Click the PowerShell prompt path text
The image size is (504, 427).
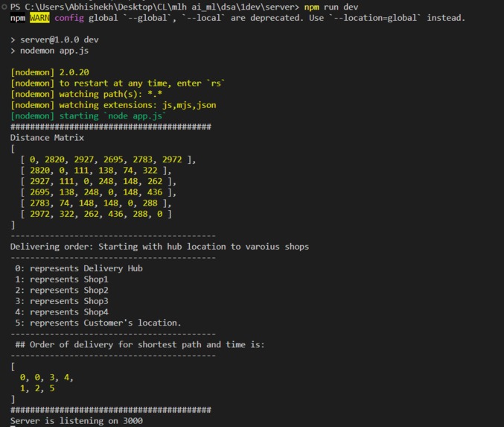(x=155, y=7)
